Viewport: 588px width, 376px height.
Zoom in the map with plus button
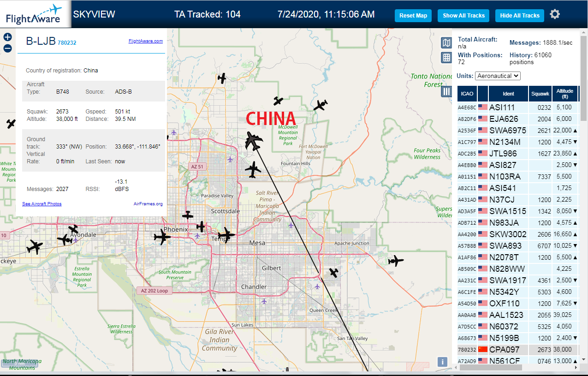coord(7,37)
